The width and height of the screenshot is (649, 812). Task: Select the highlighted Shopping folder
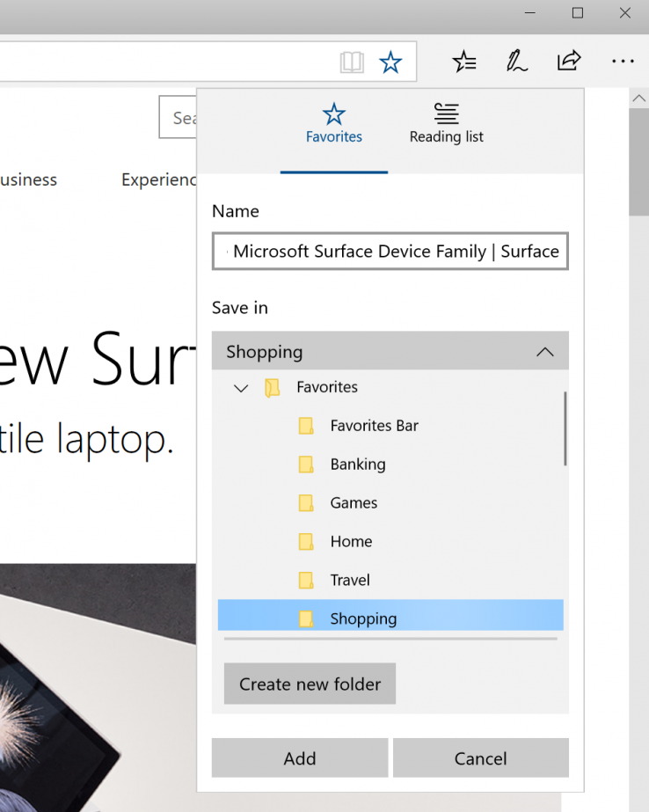pos(390,615)
